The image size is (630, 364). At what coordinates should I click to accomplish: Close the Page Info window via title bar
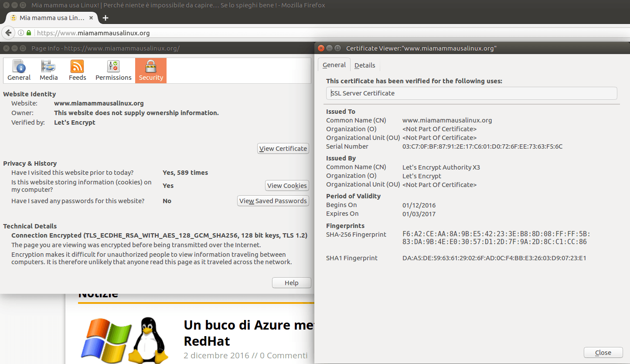pos(7,48)
